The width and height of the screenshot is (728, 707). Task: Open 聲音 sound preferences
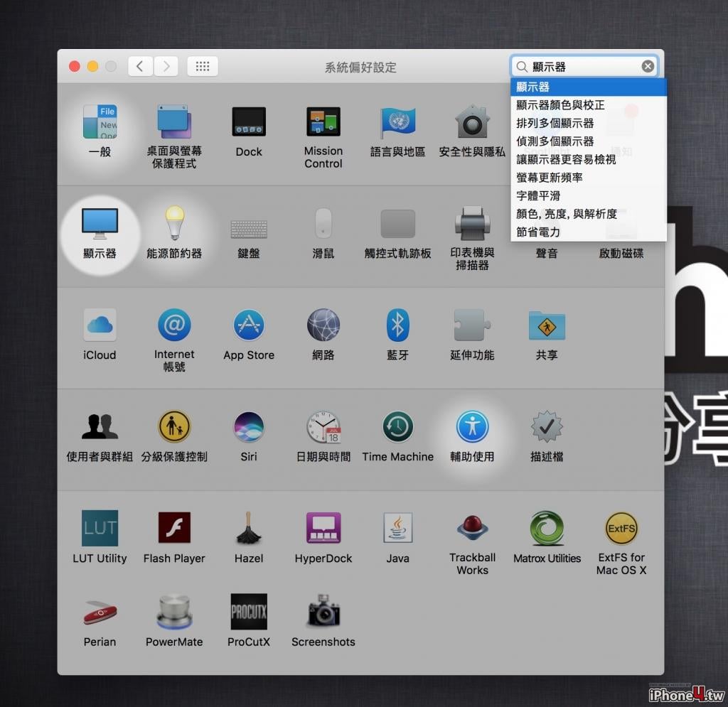547,253
